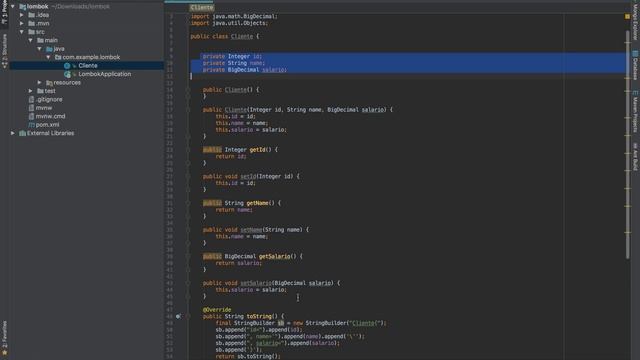This screenshot has width=640, height=360.
Task: Open the Maven Projects side tab
Action: coord(635,111)
